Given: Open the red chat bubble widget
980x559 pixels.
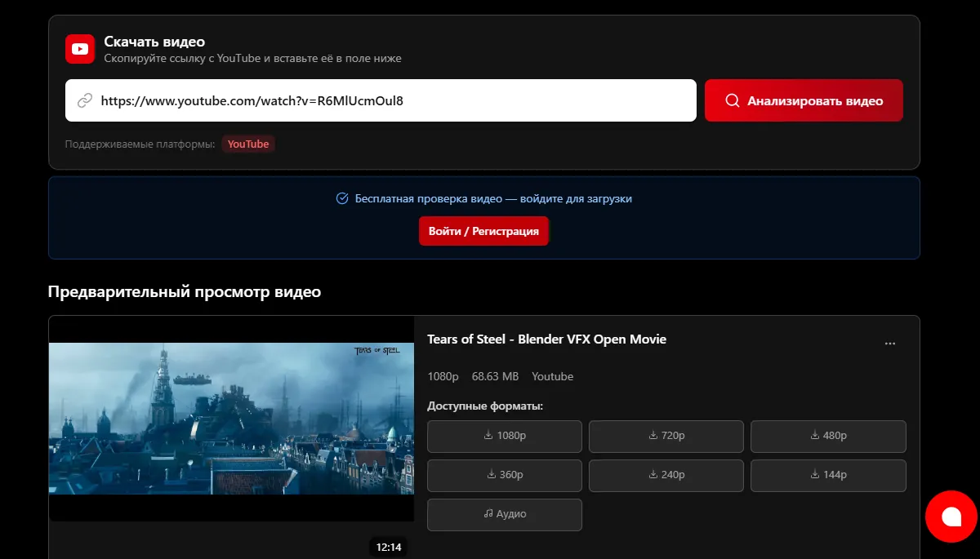Looking at the screenshot, I should [x=951, y=517].
